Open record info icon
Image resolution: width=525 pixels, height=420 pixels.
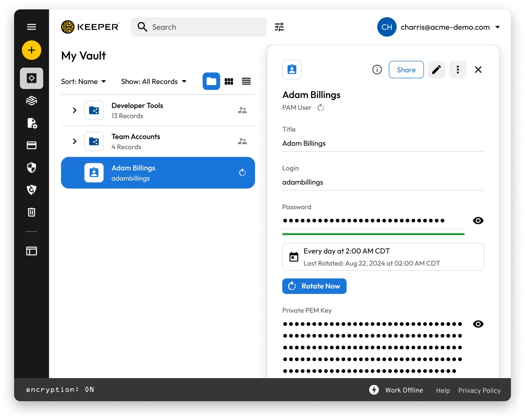[377, 69]
